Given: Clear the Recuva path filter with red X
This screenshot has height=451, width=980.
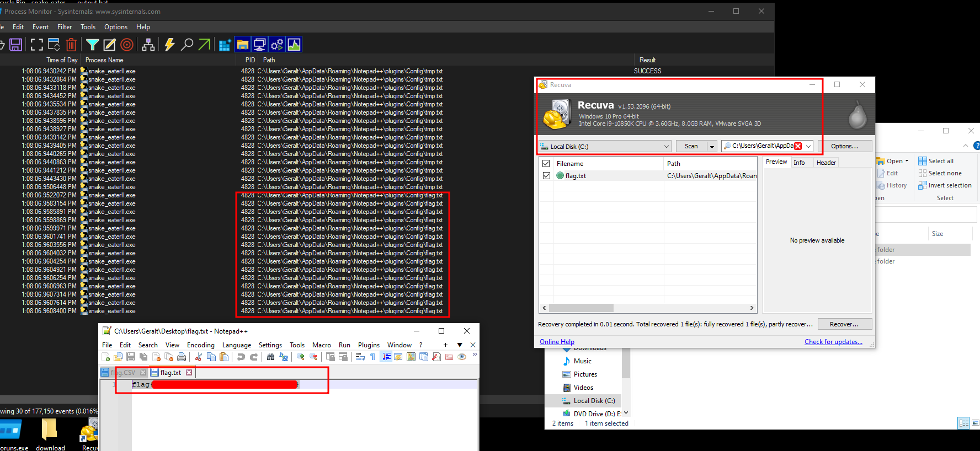Looking at the screenshot, I should (798, 146).
